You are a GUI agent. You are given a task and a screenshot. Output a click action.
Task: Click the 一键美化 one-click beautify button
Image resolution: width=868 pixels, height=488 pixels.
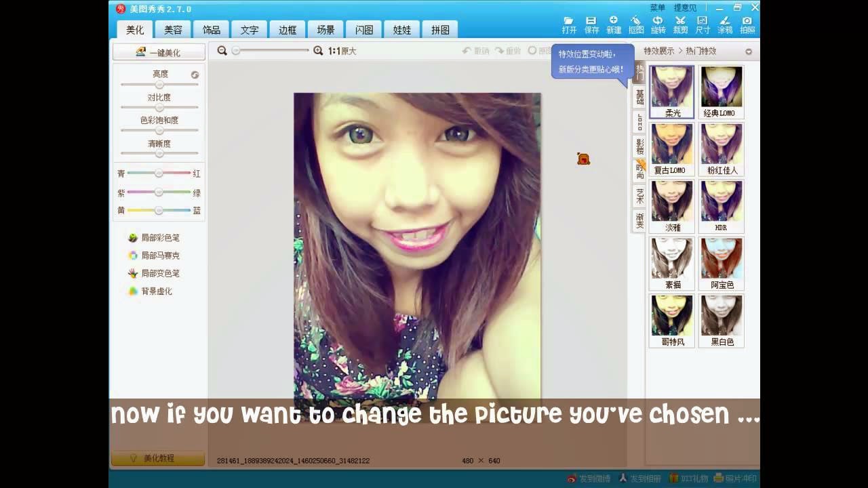159,52
